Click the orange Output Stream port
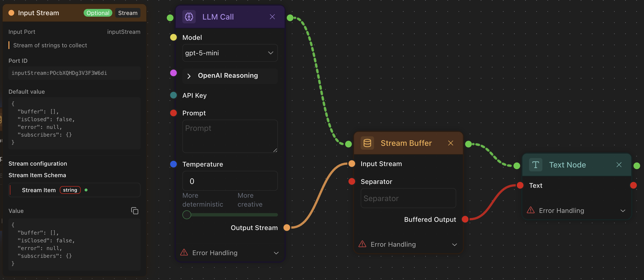 tap(287, 227)
